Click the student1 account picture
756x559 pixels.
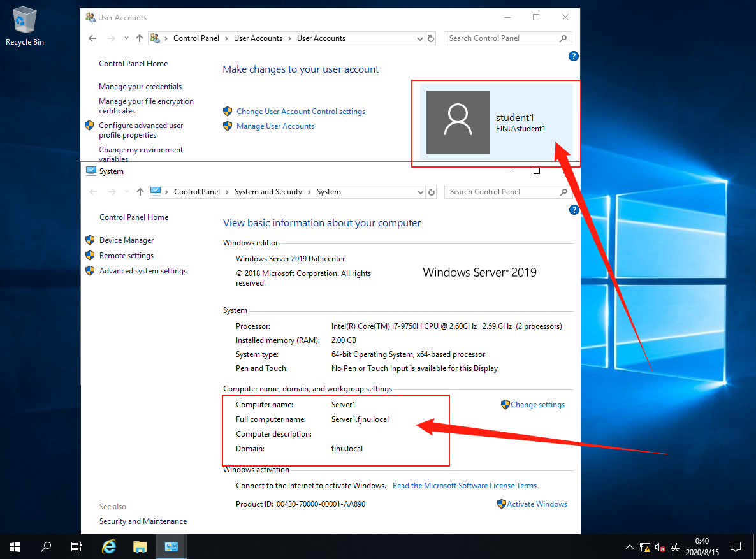(458, 122)
